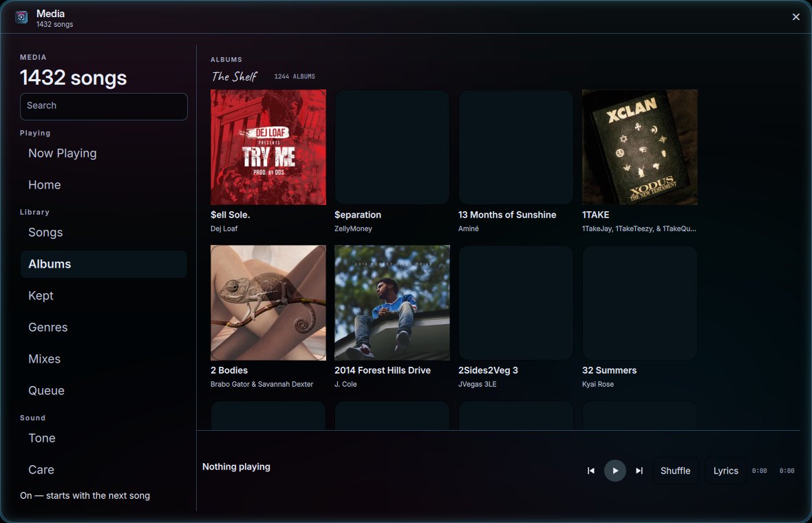
Task: Open the $eparation album placeholder cover
Action: [x=392, y=147]
